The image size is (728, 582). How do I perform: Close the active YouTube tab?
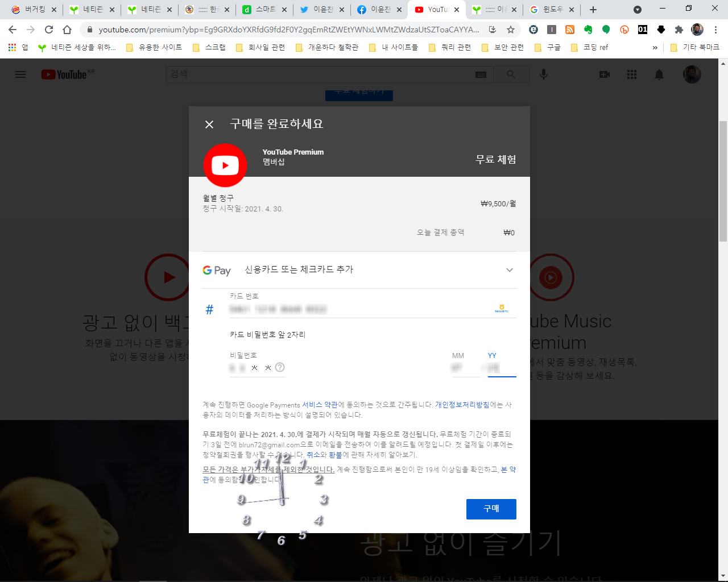pos(457,10)
